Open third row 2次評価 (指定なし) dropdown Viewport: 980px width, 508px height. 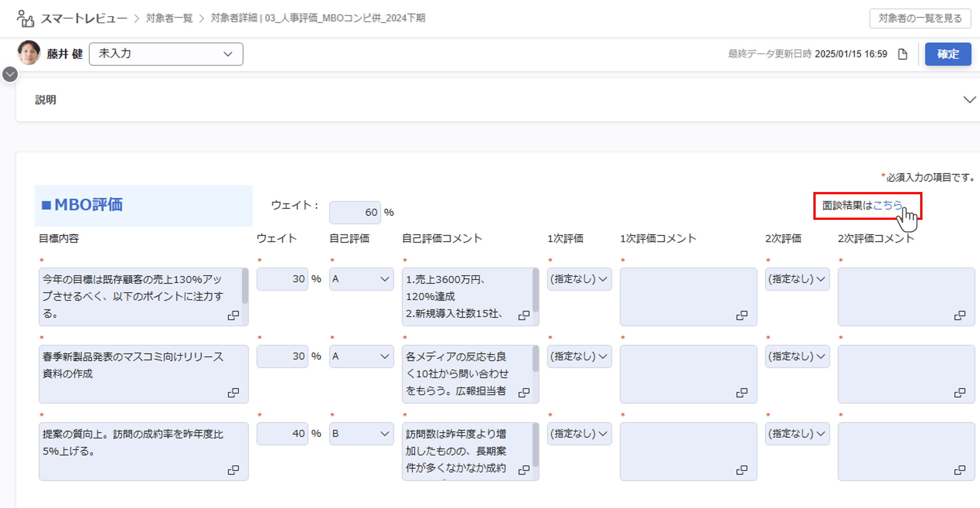point(797,434)
